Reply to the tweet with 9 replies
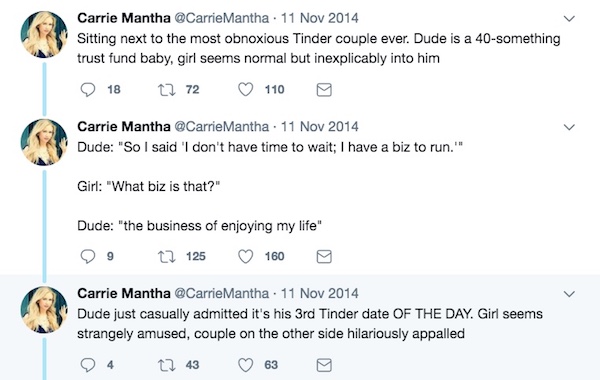The width and height of the screenshot is (600, 380). pyautogui.click(x=88, y=256)
